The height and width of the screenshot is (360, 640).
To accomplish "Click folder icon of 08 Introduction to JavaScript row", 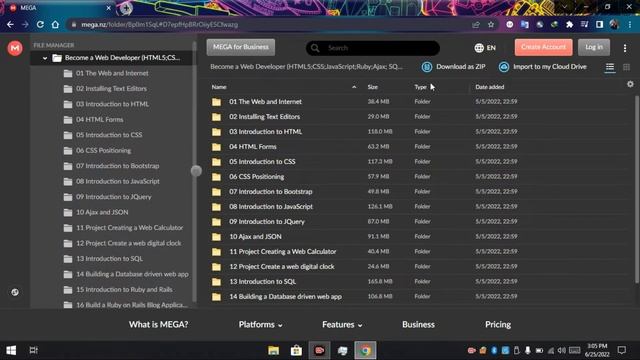I will 216,207.
